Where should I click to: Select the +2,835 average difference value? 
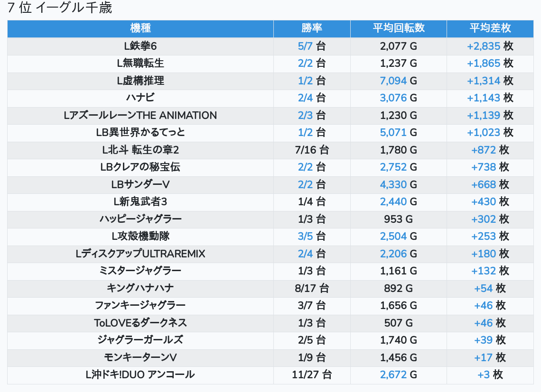[483, 46]
